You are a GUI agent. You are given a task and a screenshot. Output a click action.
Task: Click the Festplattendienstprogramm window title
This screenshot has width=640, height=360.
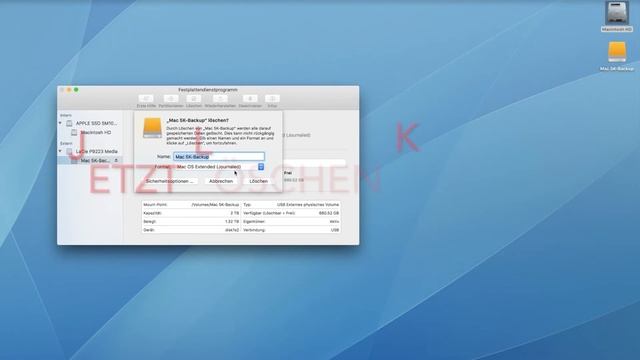pos(208,89)
